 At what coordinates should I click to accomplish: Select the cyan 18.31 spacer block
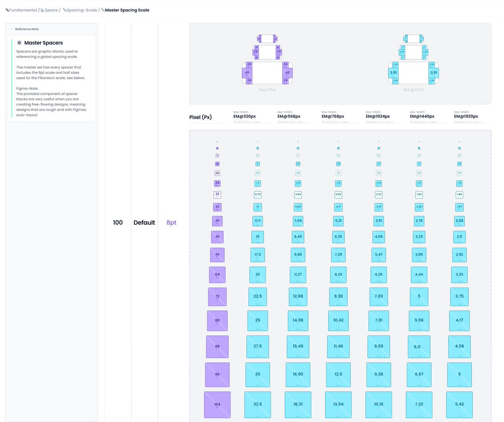click(298, 405)
